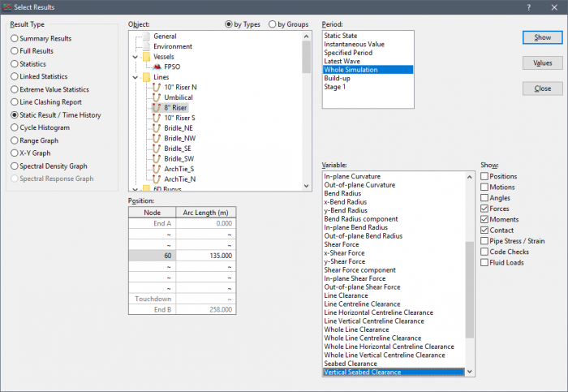Enable Code Checks checkbox

pos(484,252)
